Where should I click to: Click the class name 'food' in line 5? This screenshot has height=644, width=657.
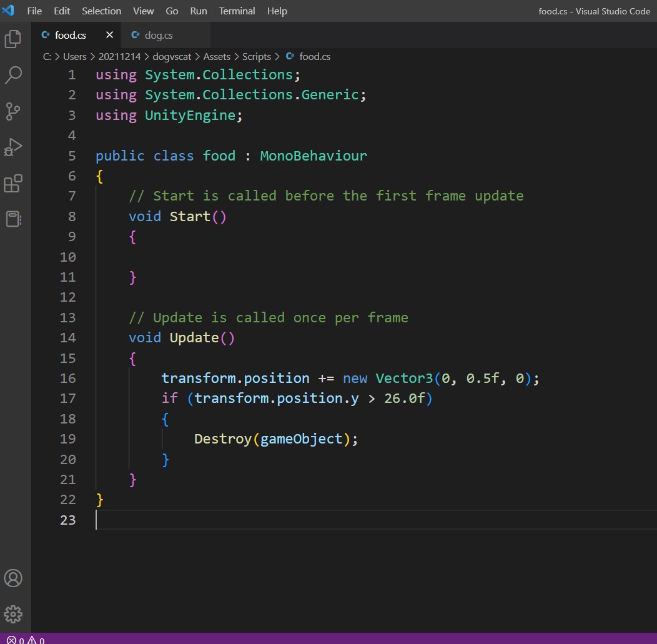(219, 156)
